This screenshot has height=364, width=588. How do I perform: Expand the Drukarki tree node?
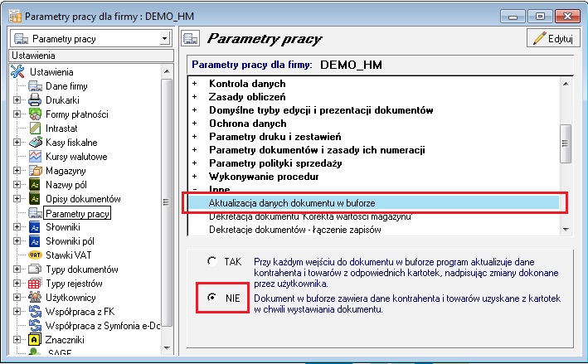point(17,100)
